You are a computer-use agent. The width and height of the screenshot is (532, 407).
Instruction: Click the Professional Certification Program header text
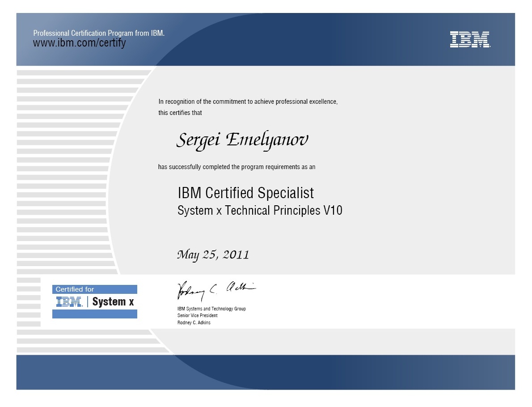pos(99,33)
